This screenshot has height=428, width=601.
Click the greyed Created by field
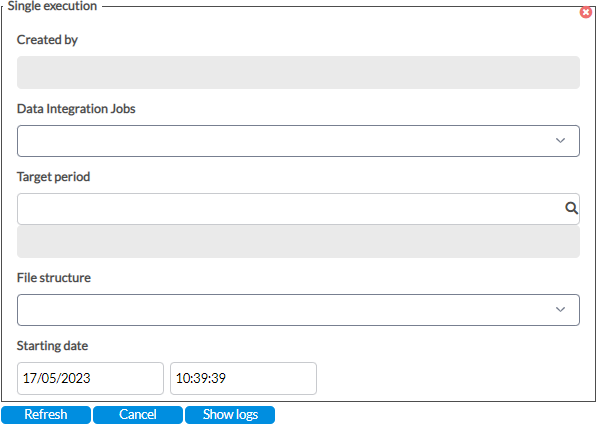coord(298,72)
